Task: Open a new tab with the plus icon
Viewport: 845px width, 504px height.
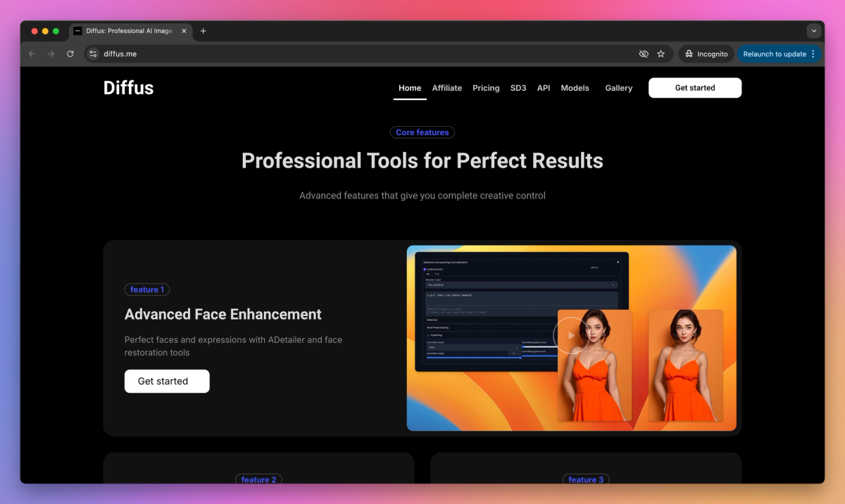Action: click(x=203, y=31)
